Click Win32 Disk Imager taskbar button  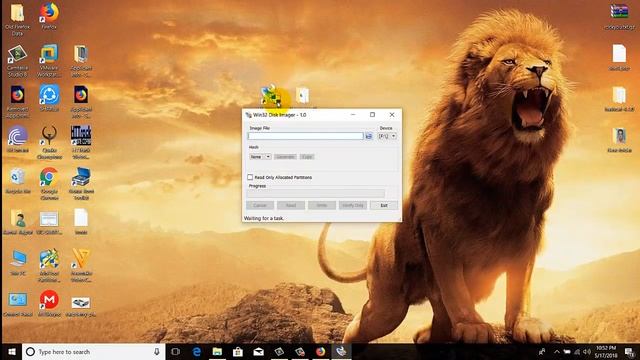[x=341, y=351]
